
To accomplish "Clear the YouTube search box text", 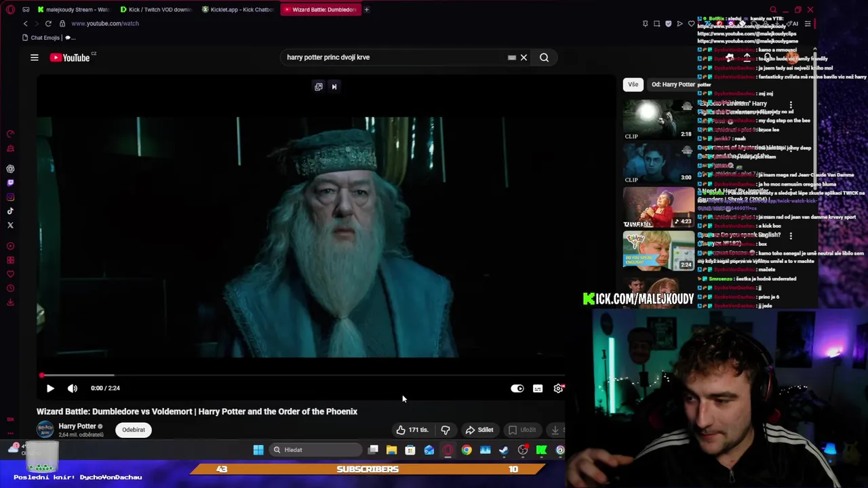I will (x=524, y=58).
